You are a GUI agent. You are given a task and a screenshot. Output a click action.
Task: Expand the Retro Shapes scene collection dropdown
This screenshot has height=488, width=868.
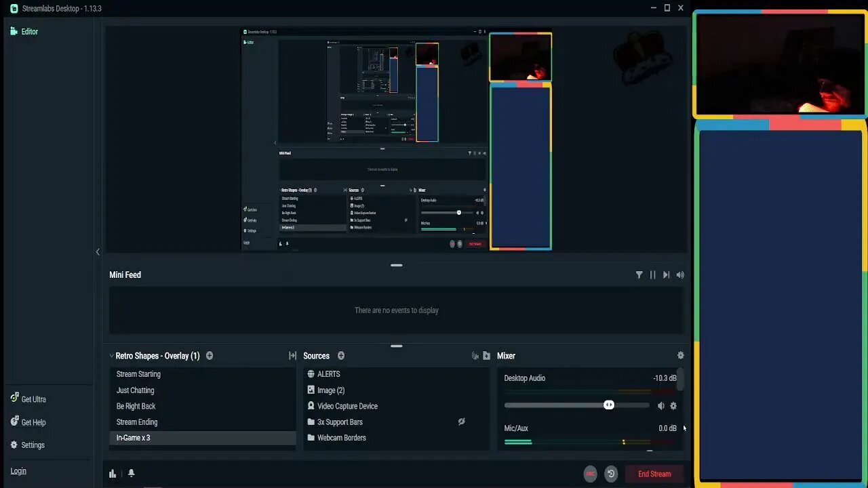[111, 356]
